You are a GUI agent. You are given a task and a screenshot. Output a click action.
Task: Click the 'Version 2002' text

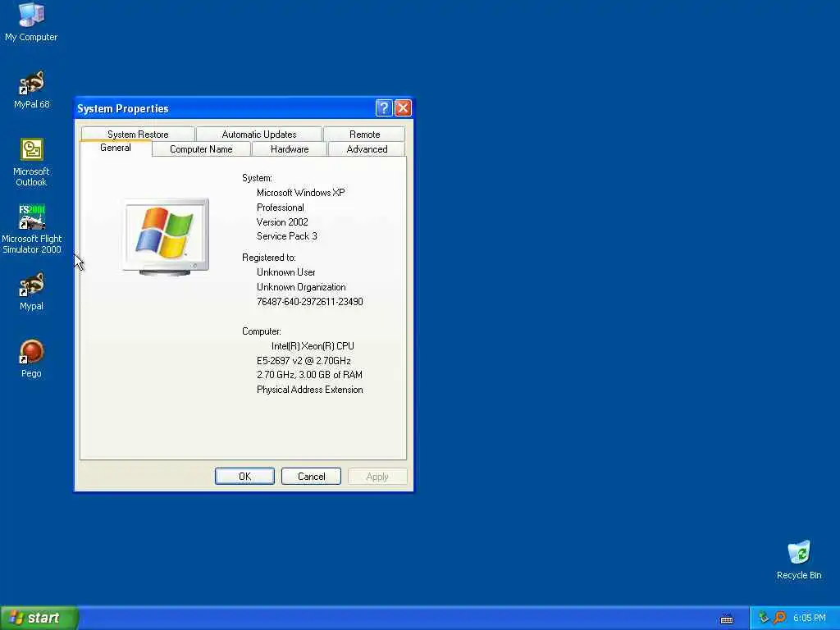click(282, 221)
